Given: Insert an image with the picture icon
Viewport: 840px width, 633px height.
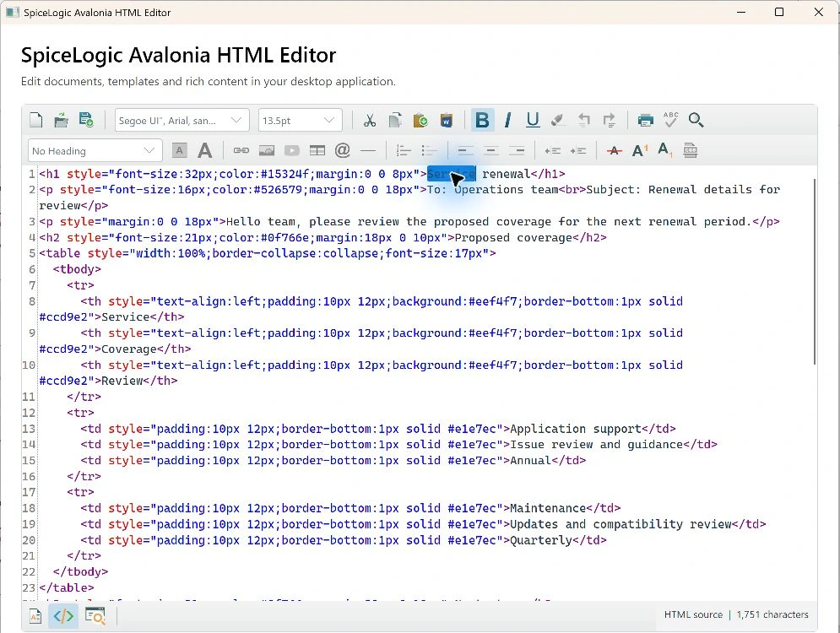Looking at the screenshot, I should click(266, 151).
